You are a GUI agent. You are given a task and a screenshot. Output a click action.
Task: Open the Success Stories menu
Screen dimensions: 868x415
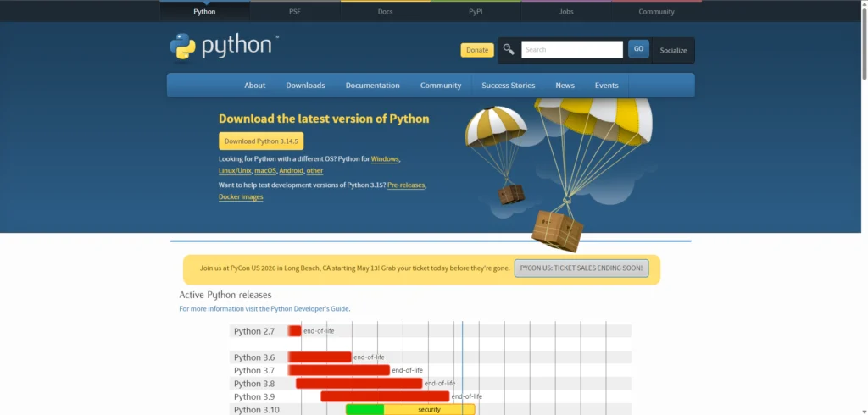coord(509,86)
